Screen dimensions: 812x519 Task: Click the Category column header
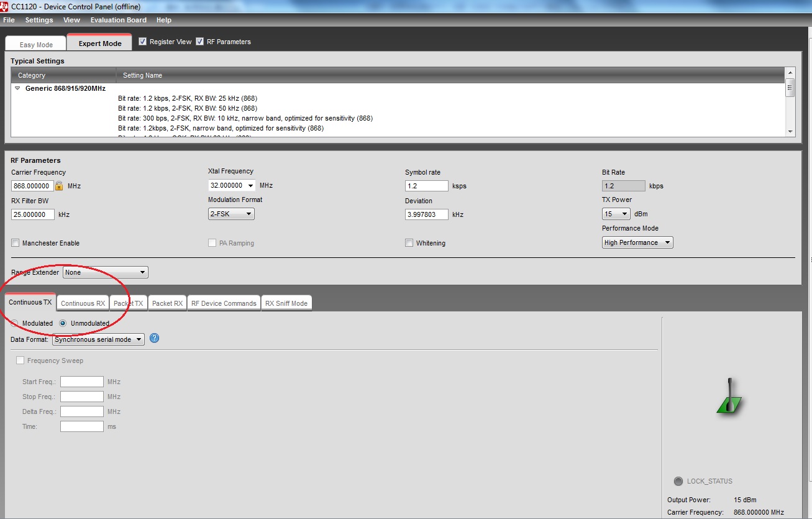(x=63, y=75)
